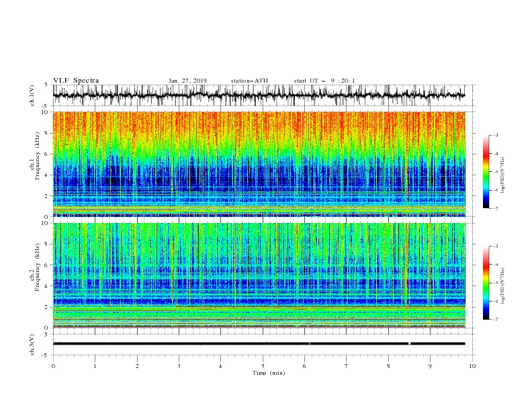Viewport: 532px width, 411px height.
Task: Click the upper "log(PSD)(V²/Hz)" colorbar label
Action: click(x=502, y=175)
